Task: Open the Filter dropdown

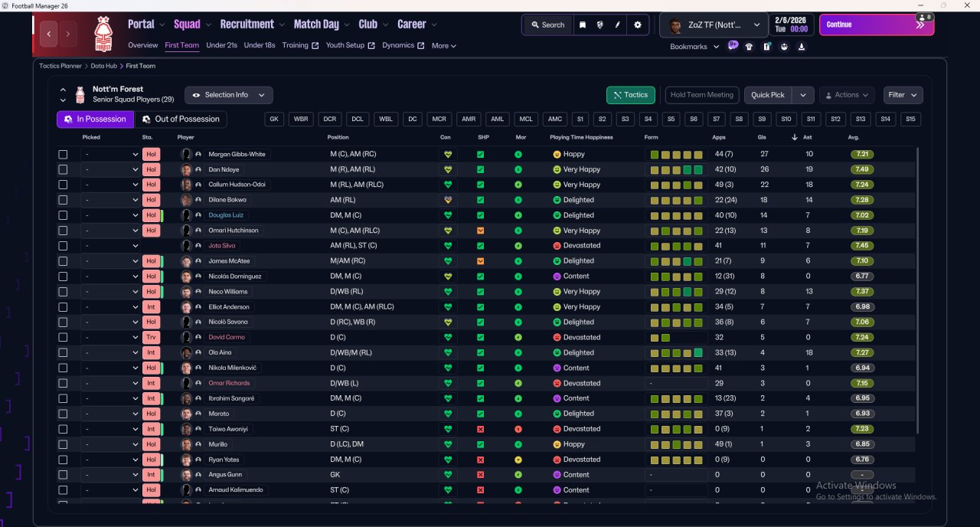Action: click(903, 95)
